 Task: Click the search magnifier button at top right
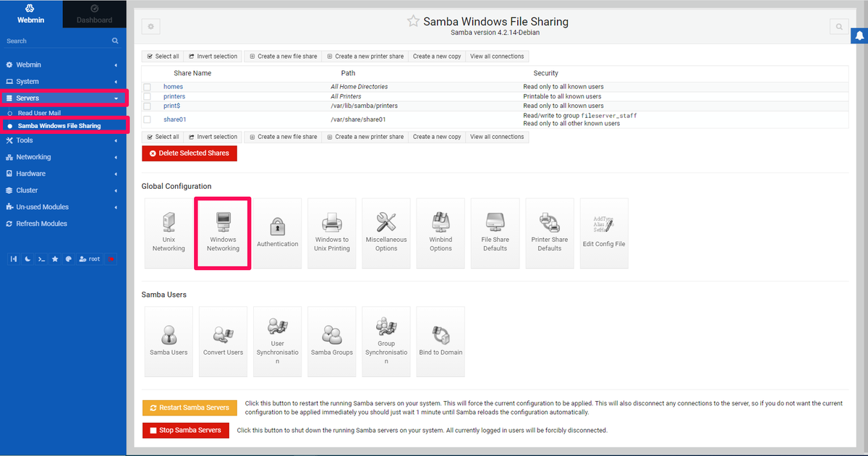click(839, 27)
